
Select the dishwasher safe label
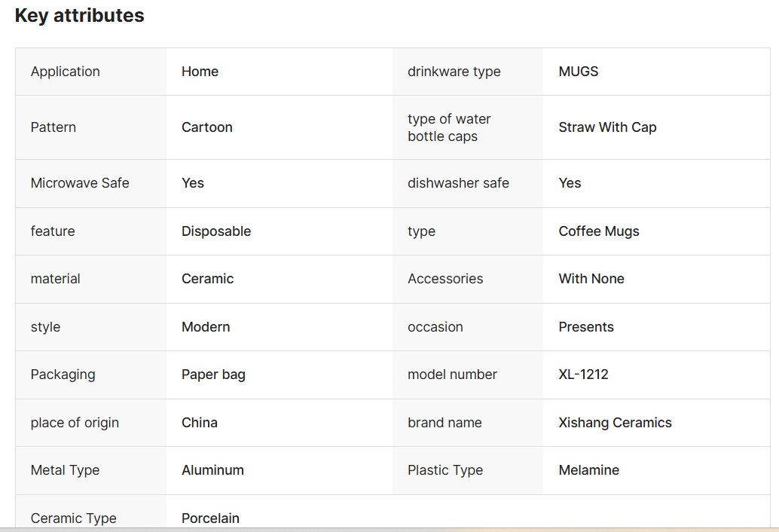[458, 183]
